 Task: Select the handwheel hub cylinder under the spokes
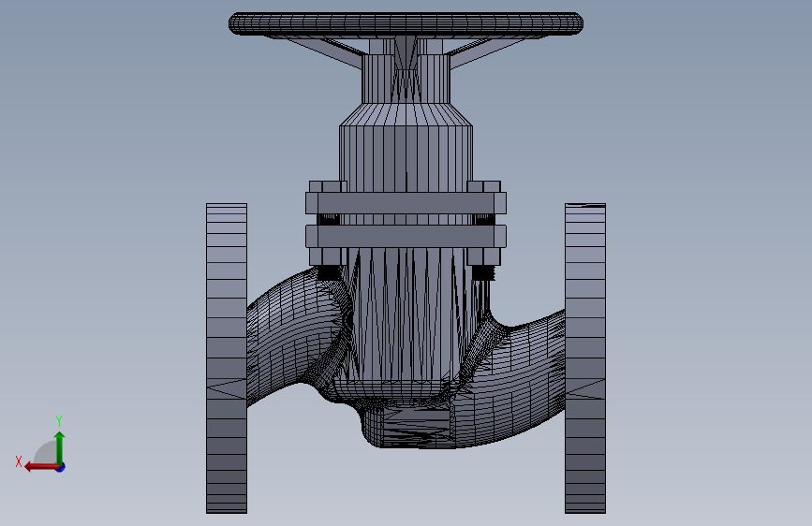pos(406,78)
